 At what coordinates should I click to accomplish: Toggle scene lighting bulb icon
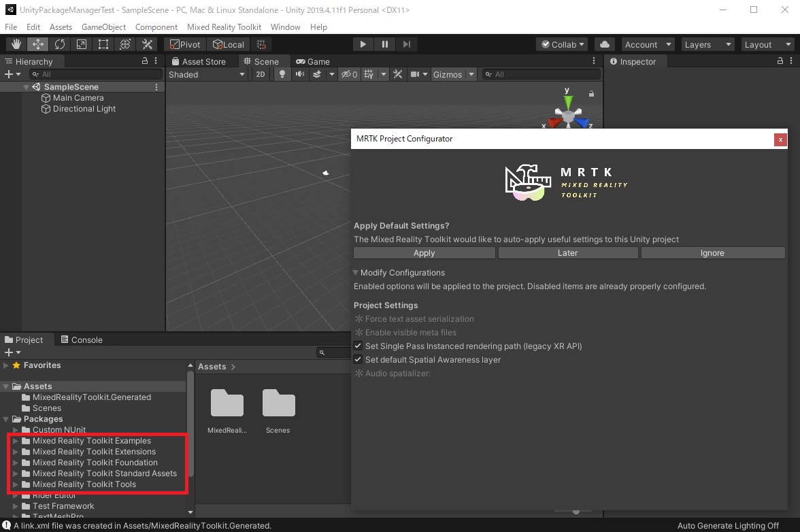coord(282,74)
